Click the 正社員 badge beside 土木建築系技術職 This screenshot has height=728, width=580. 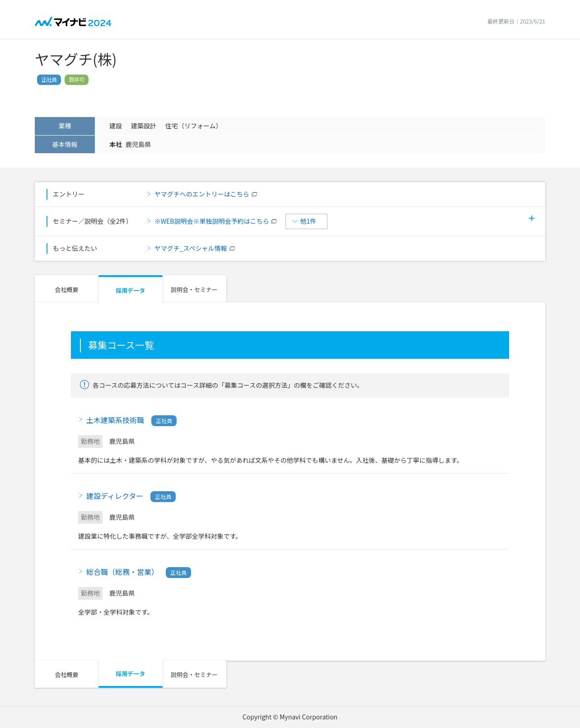pos(164,421)
